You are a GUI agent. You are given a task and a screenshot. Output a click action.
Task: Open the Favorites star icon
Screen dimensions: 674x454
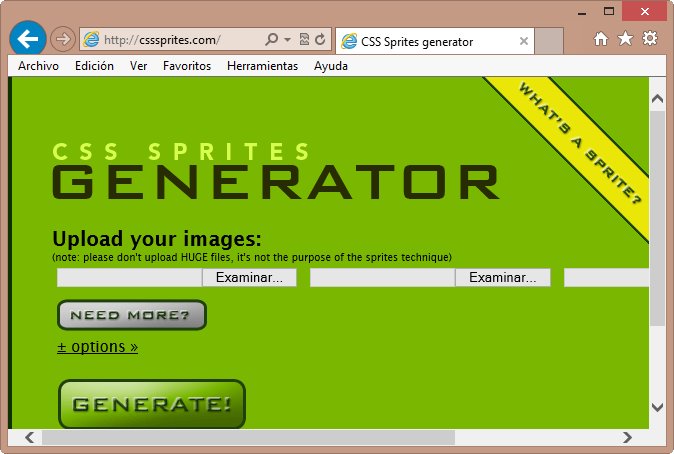pyautogui.click(x=625, y=39)
